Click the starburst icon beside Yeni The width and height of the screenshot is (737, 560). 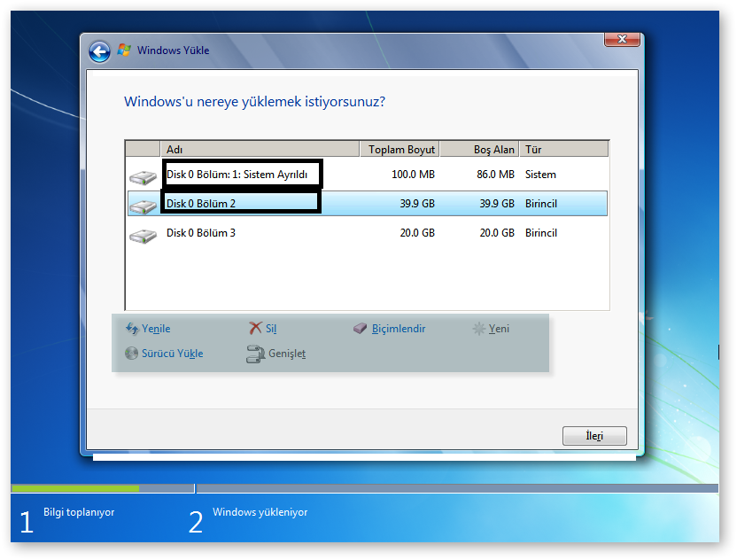479,328
